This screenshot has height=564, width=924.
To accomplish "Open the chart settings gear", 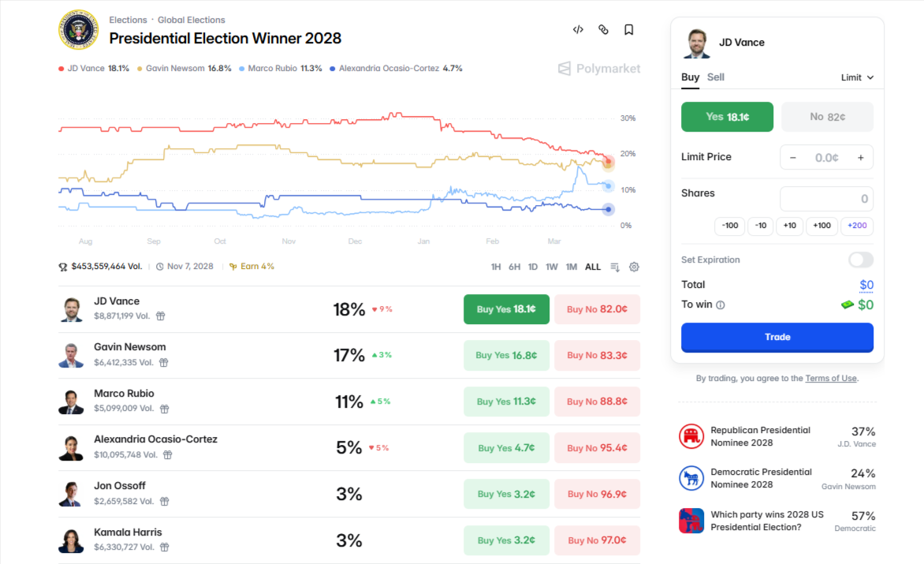I will (634, 267).
